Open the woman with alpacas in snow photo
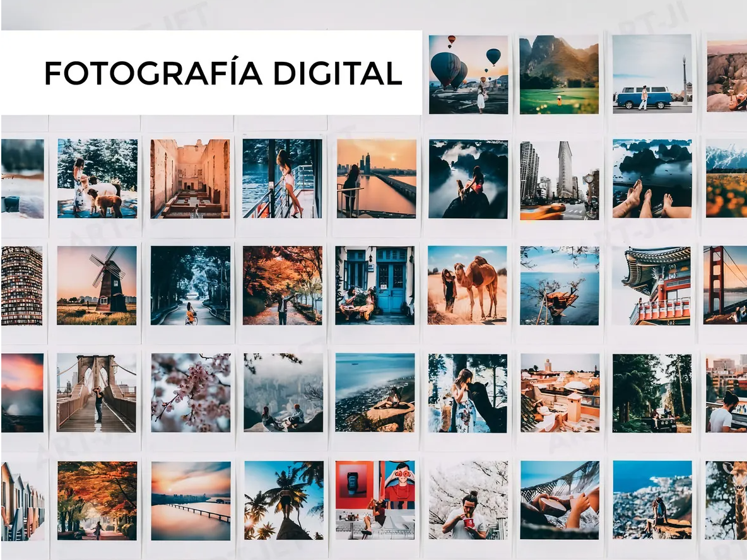This screenshot has width=747, height=560. [97, 178]
